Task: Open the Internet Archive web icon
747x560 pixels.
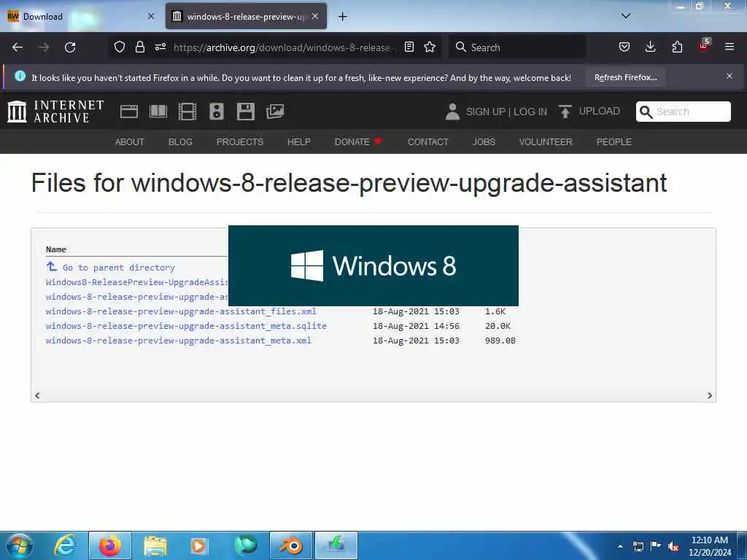Action: [129, 112]
